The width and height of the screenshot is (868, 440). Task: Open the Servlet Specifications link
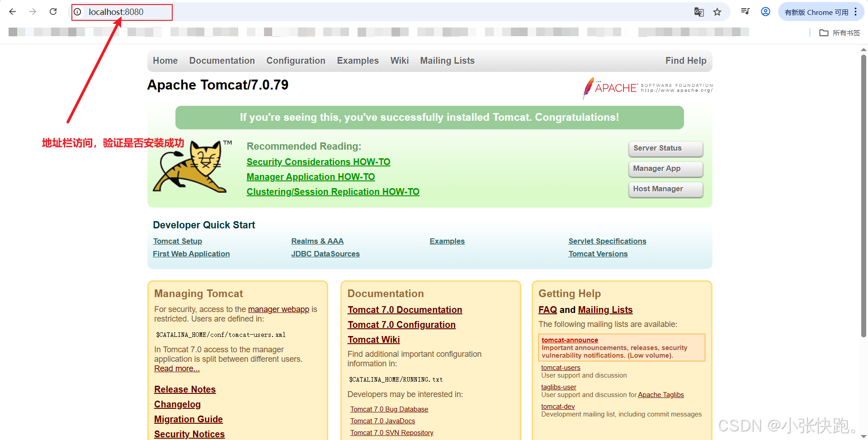point(607,241)
